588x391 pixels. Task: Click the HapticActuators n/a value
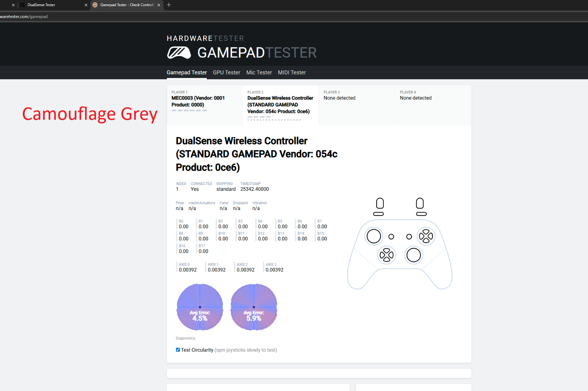(192, 209)
